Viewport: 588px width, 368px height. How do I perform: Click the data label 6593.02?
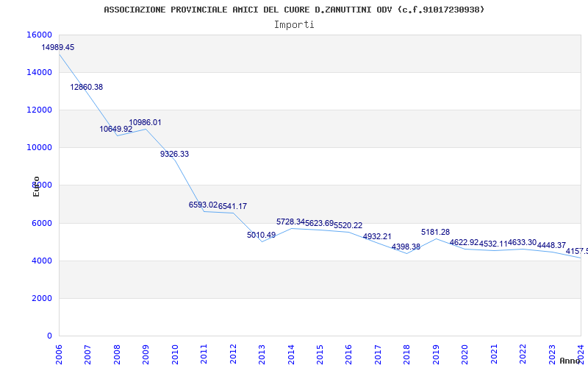click(x=204, y=205)
